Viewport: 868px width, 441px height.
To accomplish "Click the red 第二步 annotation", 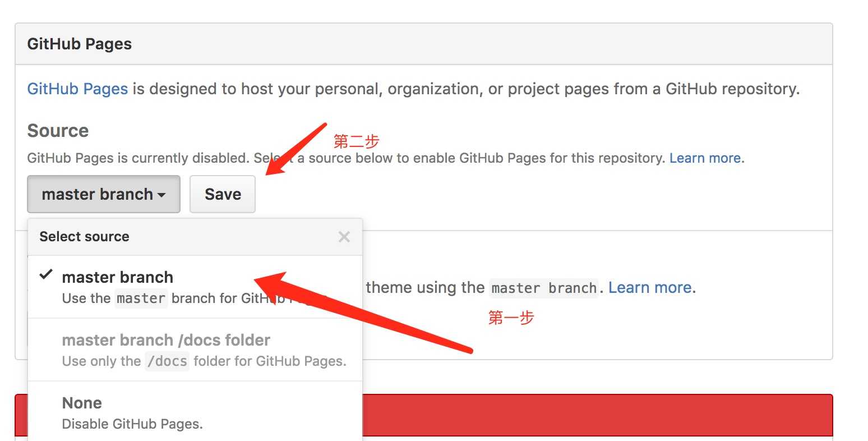I will click(356, 141).
